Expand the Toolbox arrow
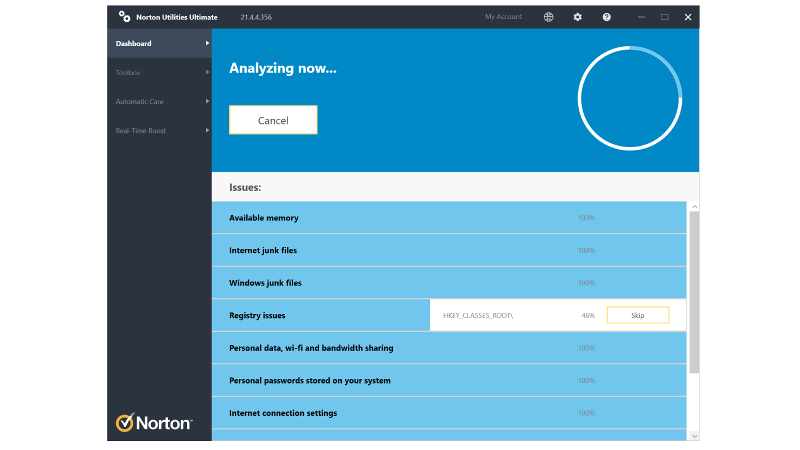This screenshot has height=450, width=800. [207, 72]
